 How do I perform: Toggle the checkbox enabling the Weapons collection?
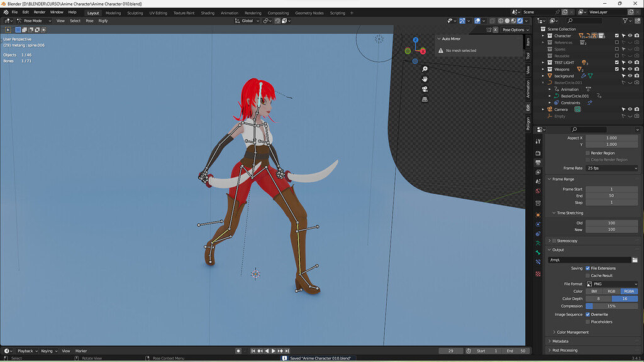point(617,69)
